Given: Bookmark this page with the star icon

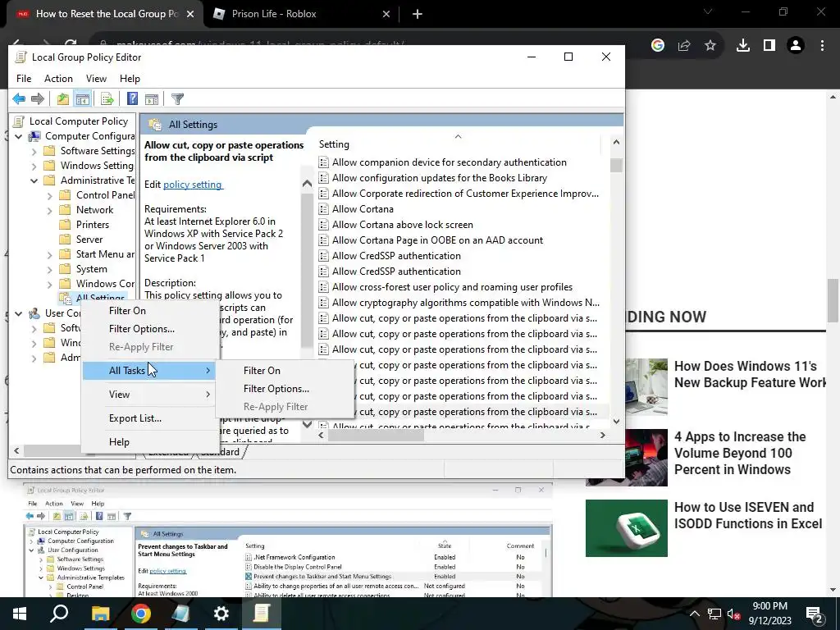Looking at the screenshot, I should pos(710,46).
